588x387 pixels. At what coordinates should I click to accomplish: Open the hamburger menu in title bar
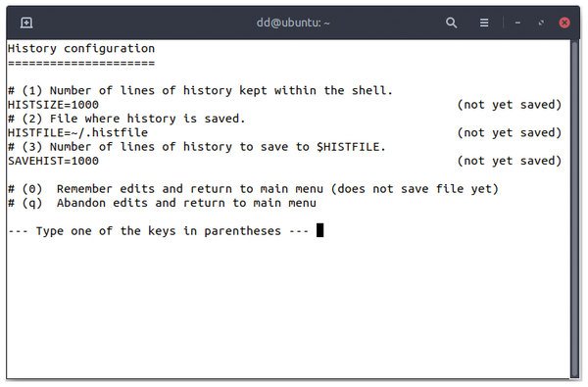pos(484,23)
